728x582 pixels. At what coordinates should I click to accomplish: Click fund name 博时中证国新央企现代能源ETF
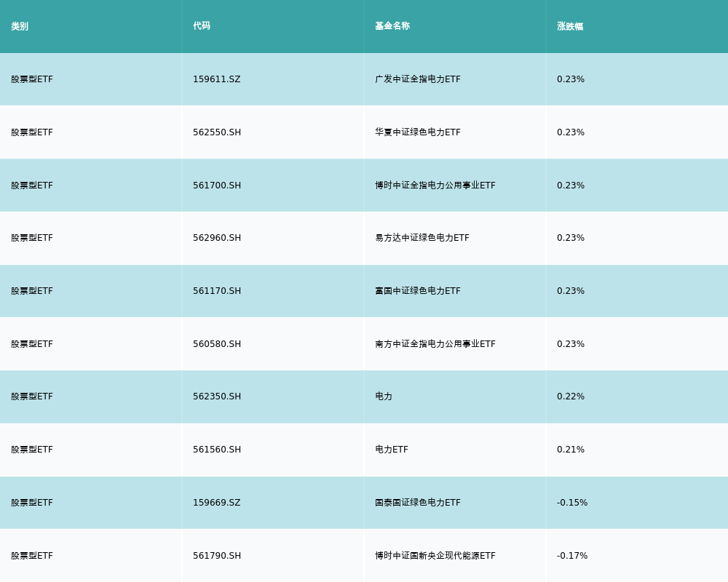(435, 556)
